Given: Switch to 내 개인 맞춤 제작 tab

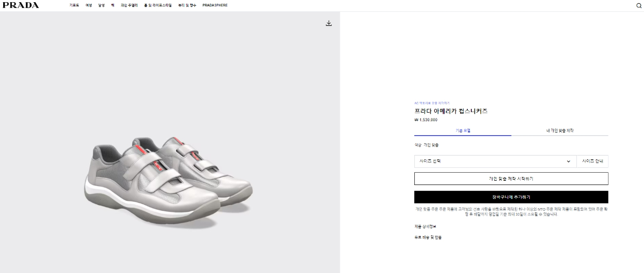Looking at the screenshot, I should click(x=560, y=130).
